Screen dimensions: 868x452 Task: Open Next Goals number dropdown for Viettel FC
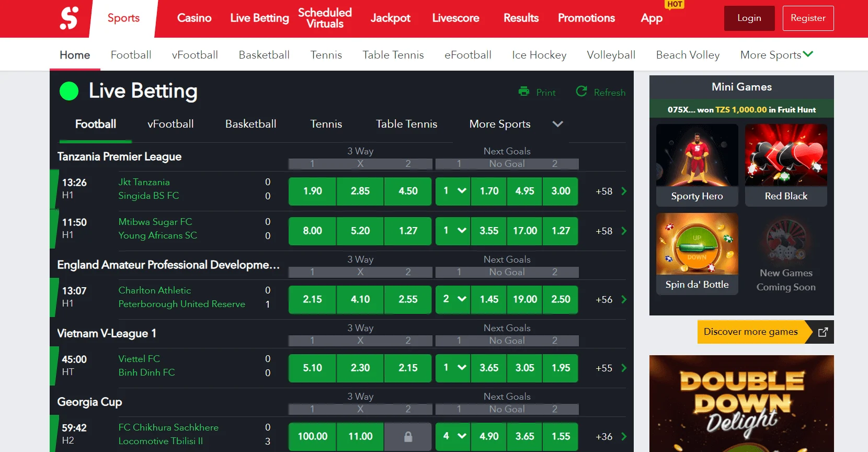tap(453, 368)
